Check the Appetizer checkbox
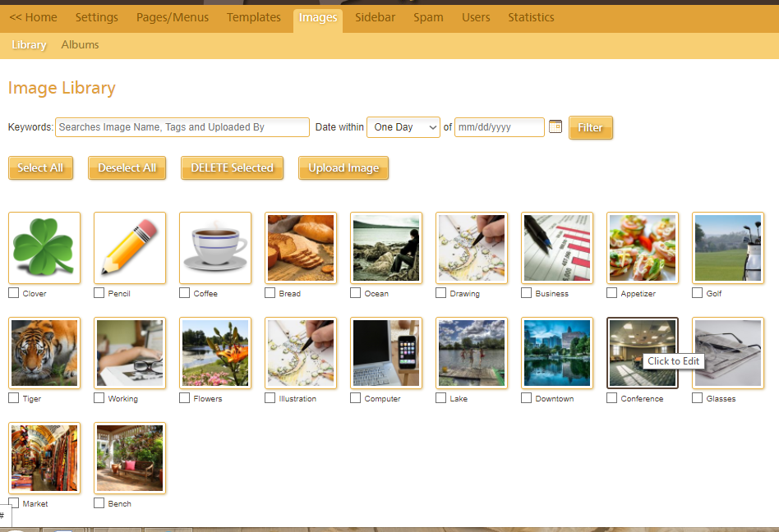Image resolution: width=779 pixels, height=532 pixels. (x=611, y=293)
